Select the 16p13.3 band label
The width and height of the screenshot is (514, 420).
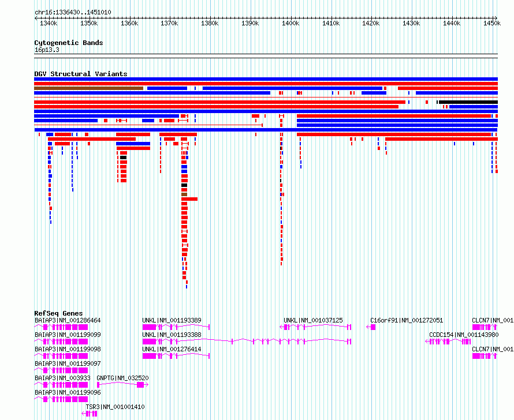click(47, 50)
